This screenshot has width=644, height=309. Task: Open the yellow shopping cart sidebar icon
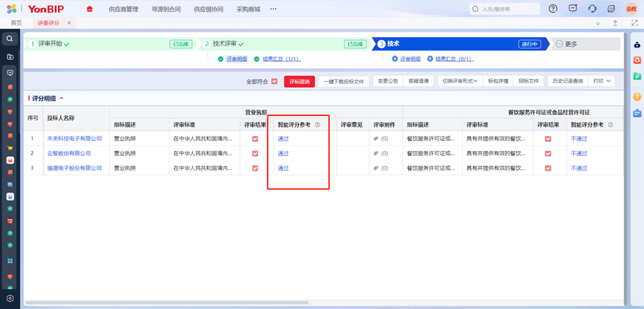click(x=10, y=148)
